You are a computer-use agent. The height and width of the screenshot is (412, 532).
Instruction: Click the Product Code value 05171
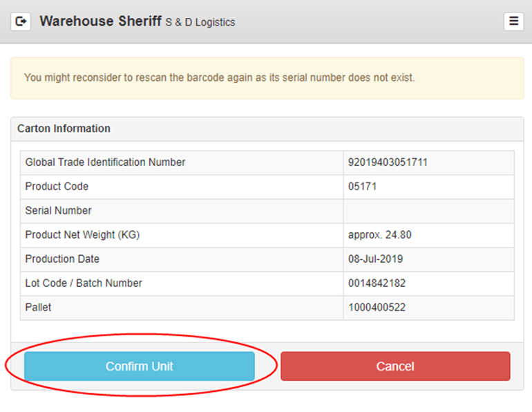(x=363, y=187)
